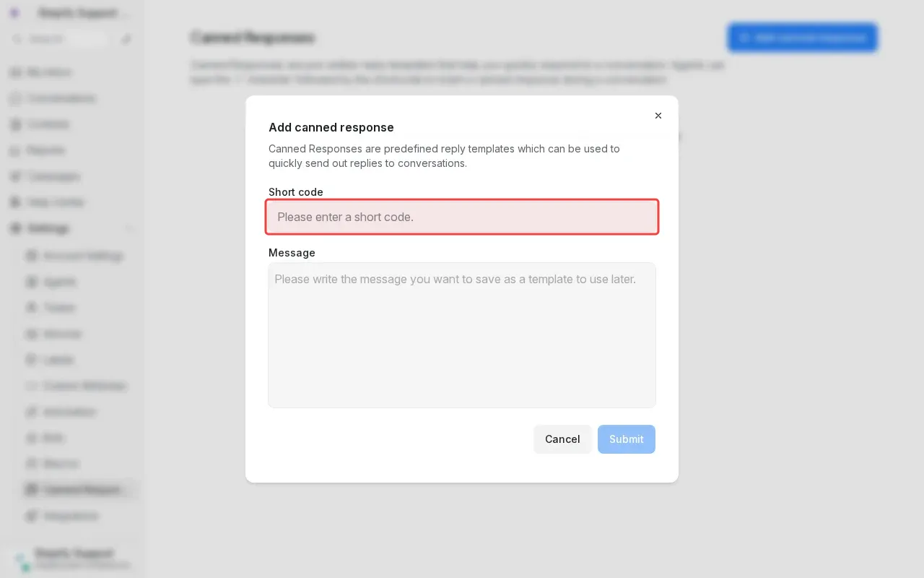The width and height of the screenshot is (924, 578).
Task: Focus the Short code input field
Action: click(x=462, y=217)
